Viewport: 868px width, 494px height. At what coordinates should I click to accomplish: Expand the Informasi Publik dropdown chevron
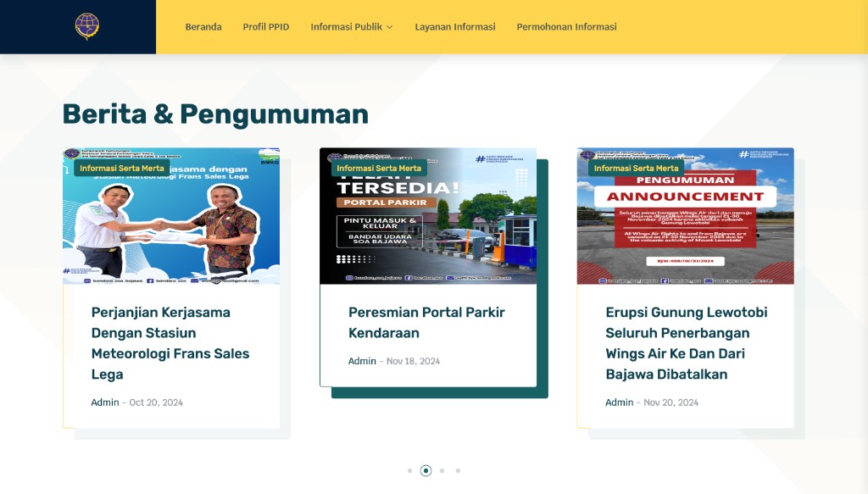(390, 27)
